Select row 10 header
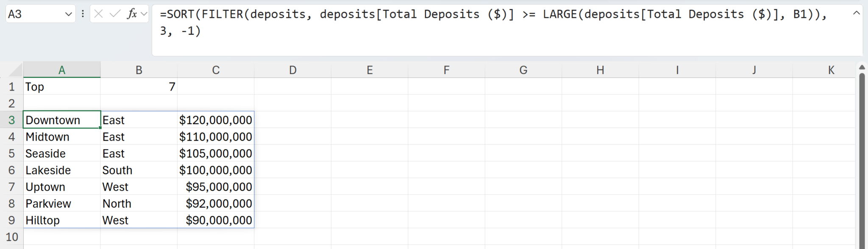This screenshot has height=249, width=868. (x=11, y=237)
